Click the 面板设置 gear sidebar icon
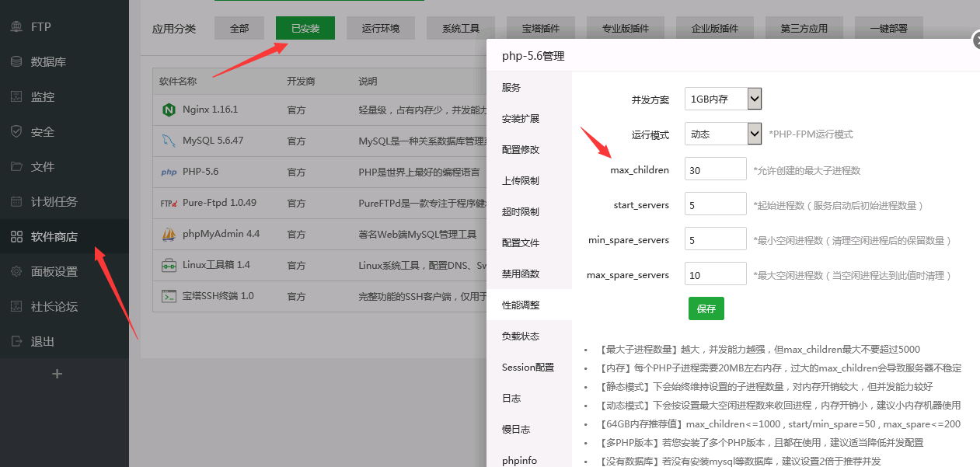The image size is (980, 467). click(x=16, y=271)
